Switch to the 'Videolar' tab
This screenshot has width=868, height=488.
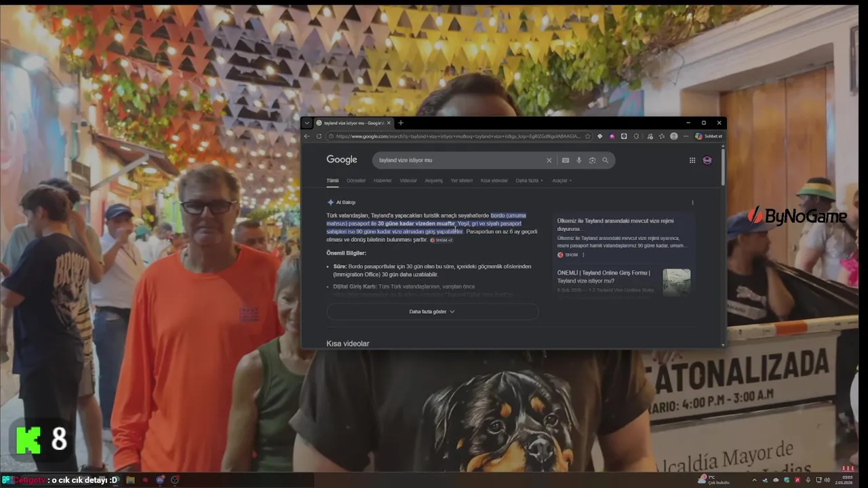[408, 180]
